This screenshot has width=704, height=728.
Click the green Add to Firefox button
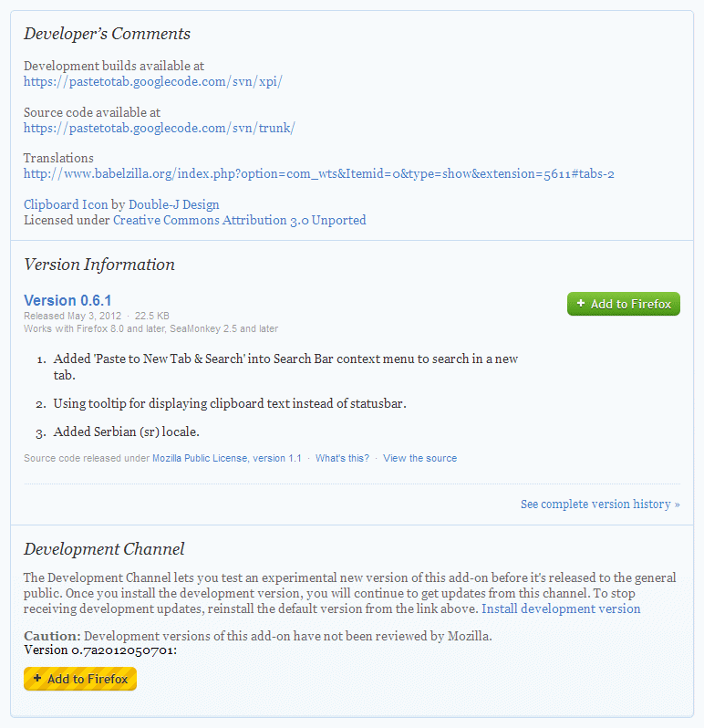[x=623, y=304]
